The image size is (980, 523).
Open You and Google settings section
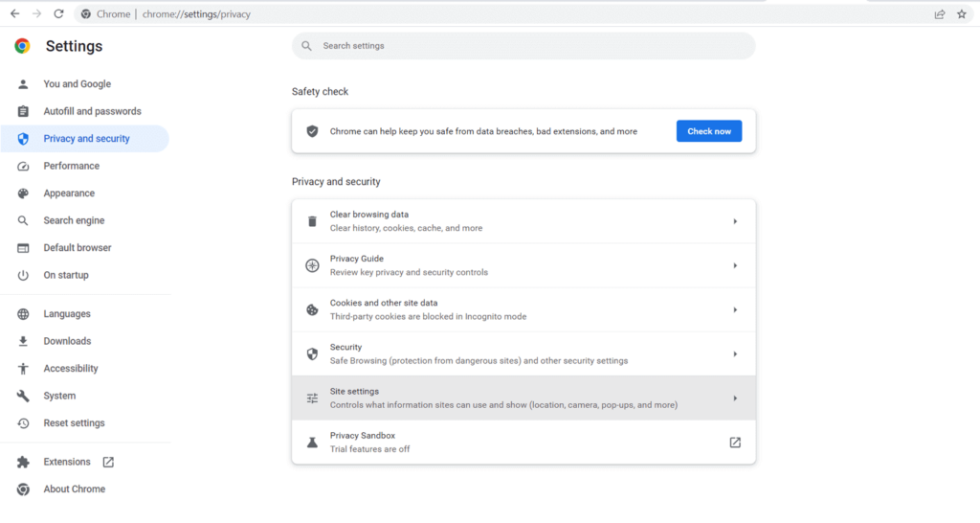[x=84, y=84]
